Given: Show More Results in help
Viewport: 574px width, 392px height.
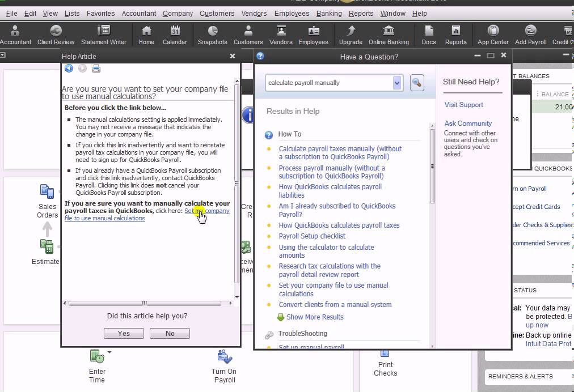Looking at the screenshot, I should 315,317.
